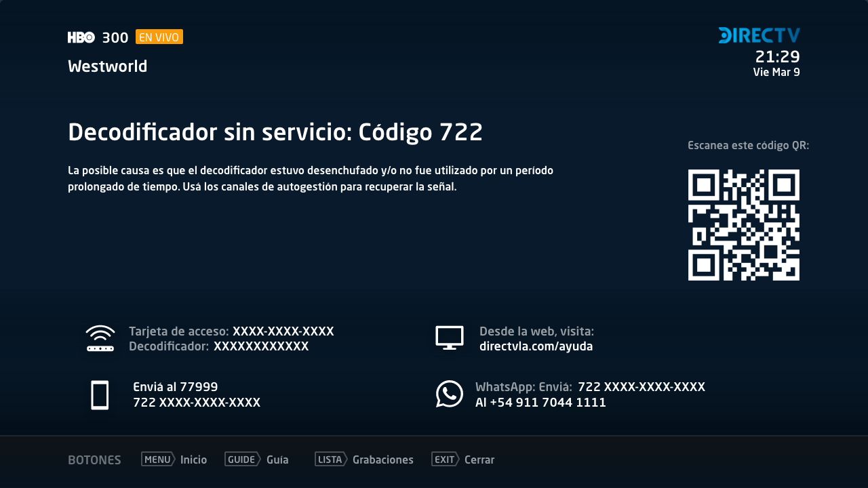Open the directvla.com/ayuda link
Screen dimensions: 868x488
(x=536, y=346)
